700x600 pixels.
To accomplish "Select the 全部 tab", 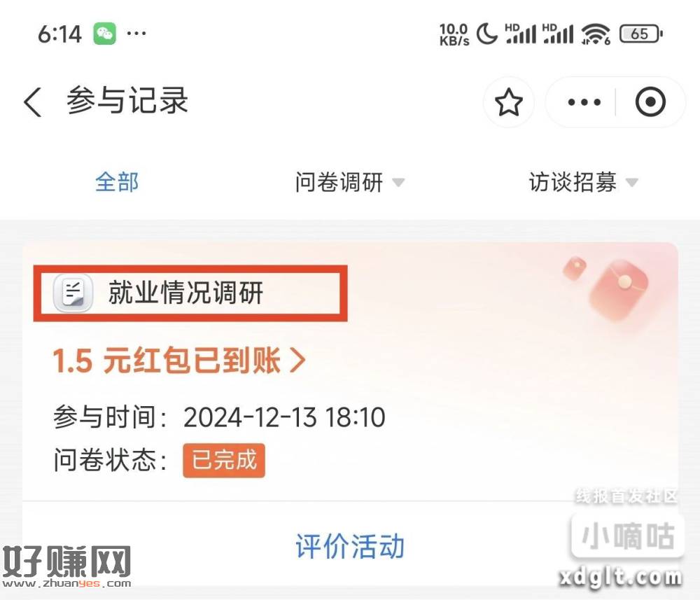I will point(117,182).
